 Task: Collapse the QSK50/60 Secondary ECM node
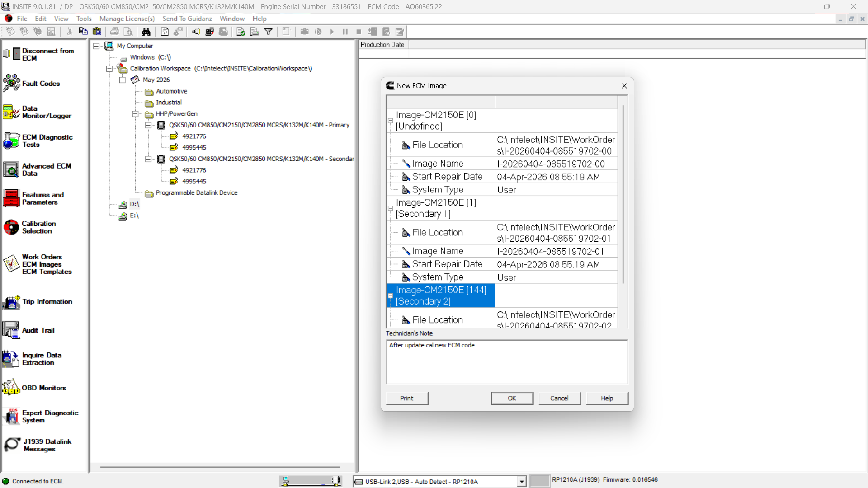coord(148,159)
